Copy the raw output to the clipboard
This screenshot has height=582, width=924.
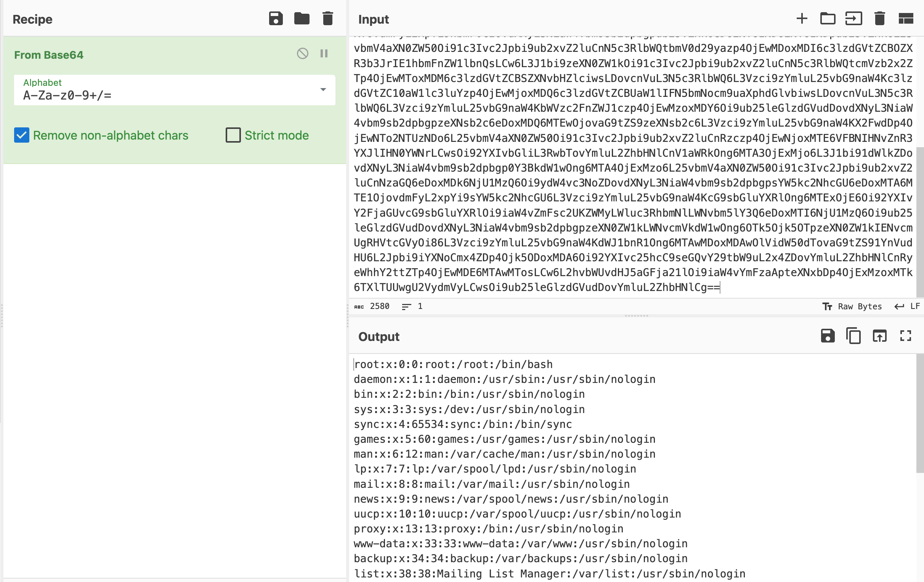853,336
